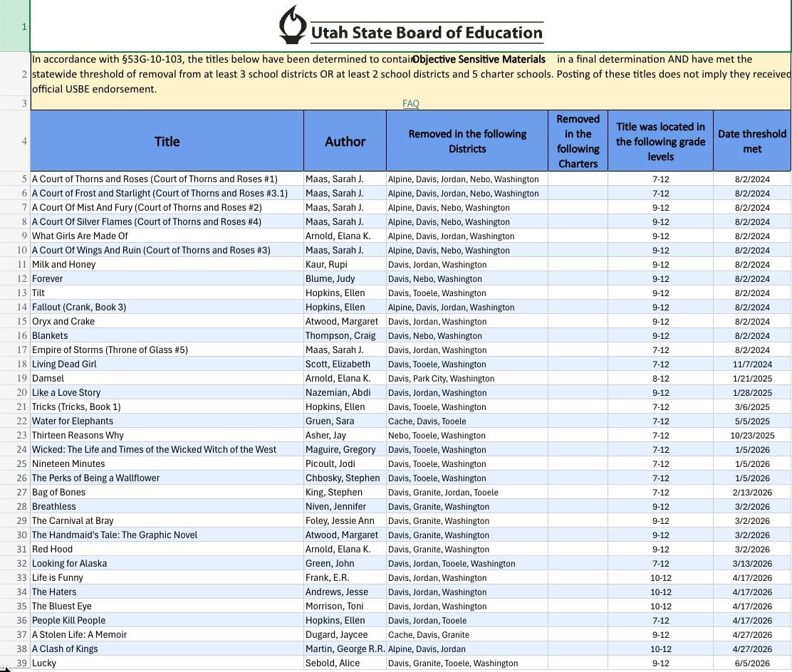The image size is (792, 672).
Task: Open the FAQ link
Action: (x=411, y=103)
